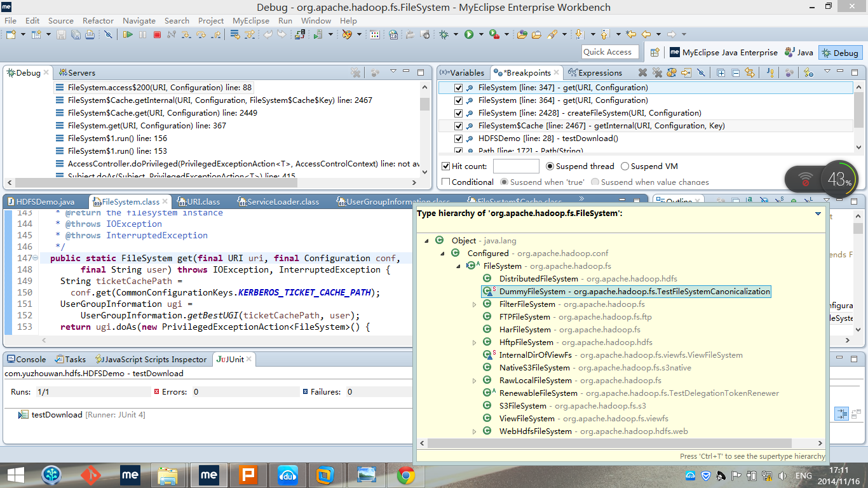Click the Step Over icon
Image resolution: width=868 pixels, height=488 pixels.
click(x=201, y=35)
